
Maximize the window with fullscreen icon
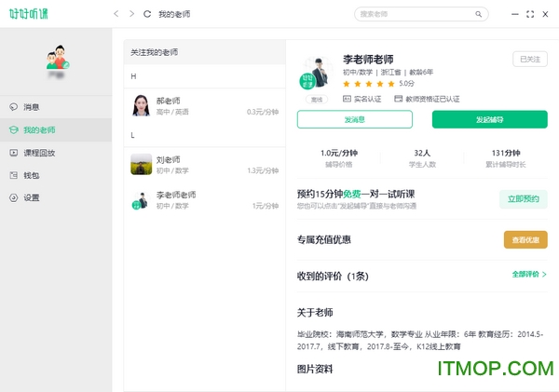coord(530,14)
